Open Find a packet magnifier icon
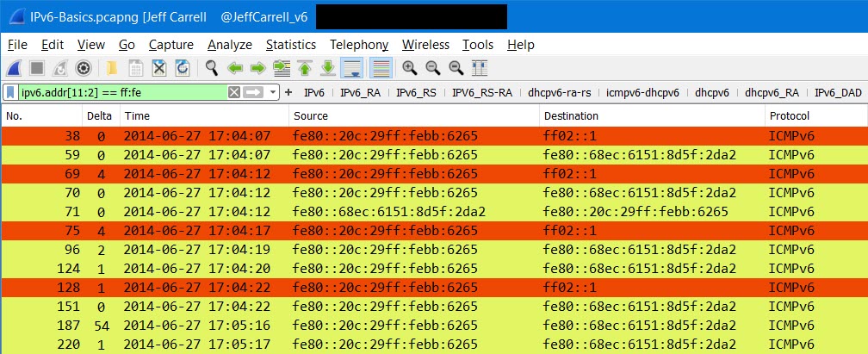 (212, 68)
